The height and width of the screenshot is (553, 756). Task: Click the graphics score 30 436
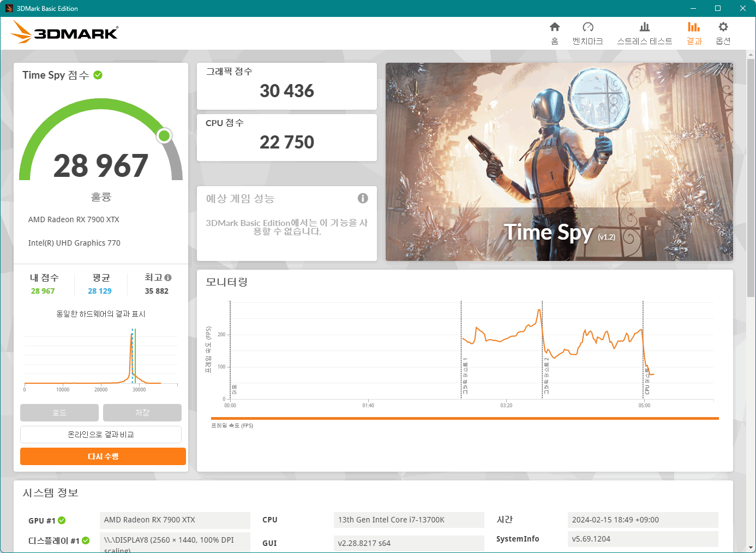coord(287,91)
